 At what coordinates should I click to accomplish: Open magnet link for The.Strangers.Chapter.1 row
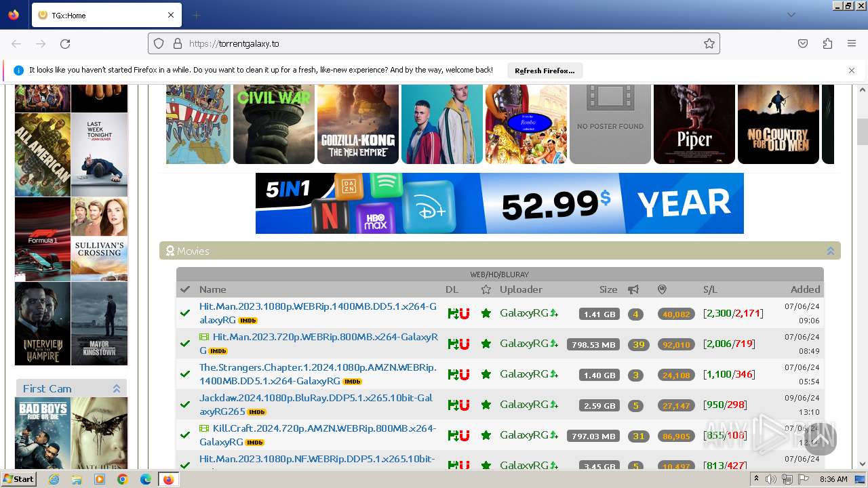[465, 374]
